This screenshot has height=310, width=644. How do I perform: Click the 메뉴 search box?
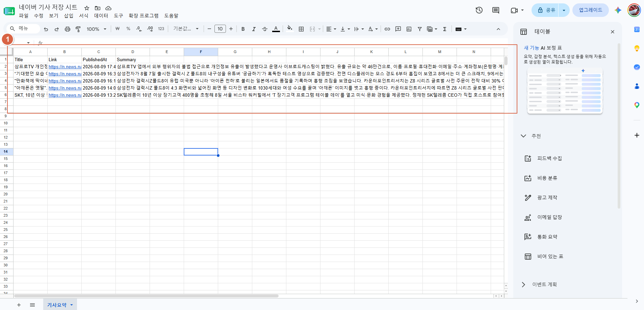[24, 29]
